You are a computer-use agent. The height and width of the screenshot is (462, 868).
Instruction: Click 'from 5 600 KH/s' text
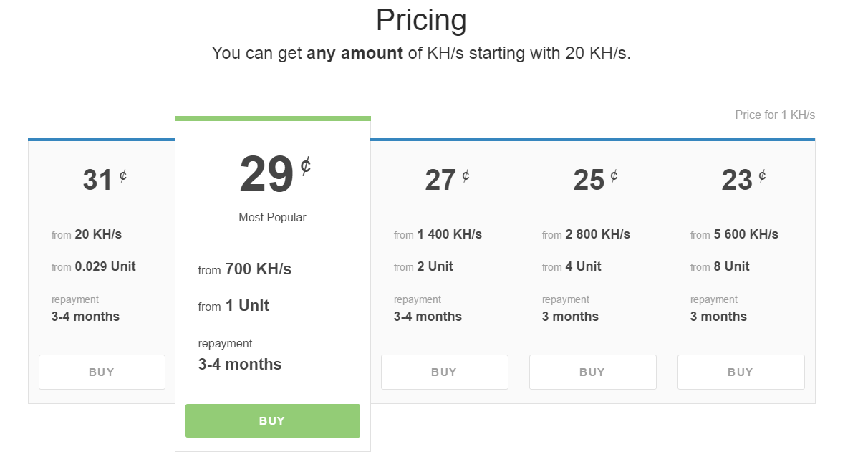[734, 234]
